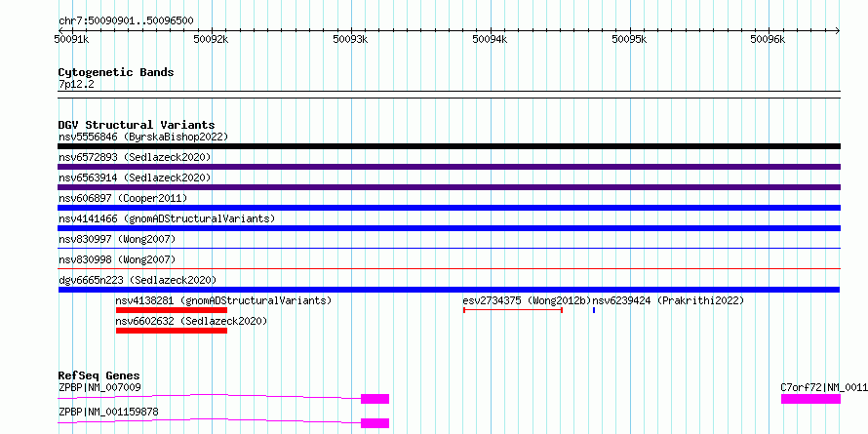Click the ZPBP NM_007009 intron line
This screenshot has height=434, width=868.
[x=210, y=396]
